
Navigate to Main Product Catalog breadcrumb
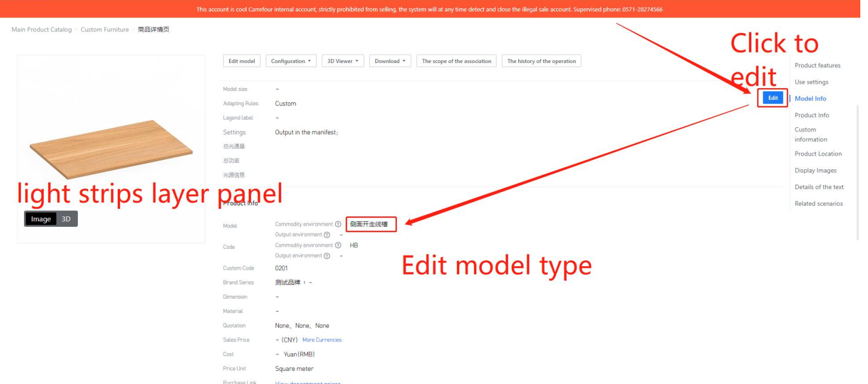(x=42, y=30)
